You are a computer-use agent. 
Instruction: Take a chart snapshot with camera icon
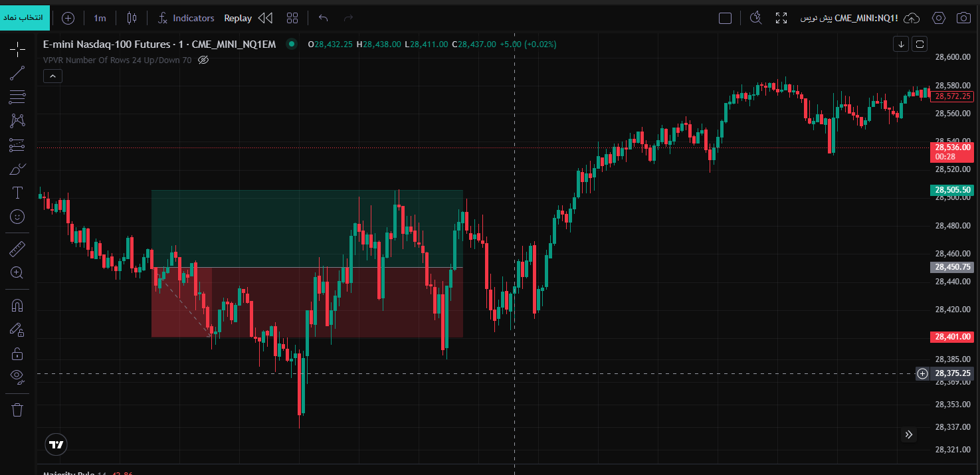[963, 18]
